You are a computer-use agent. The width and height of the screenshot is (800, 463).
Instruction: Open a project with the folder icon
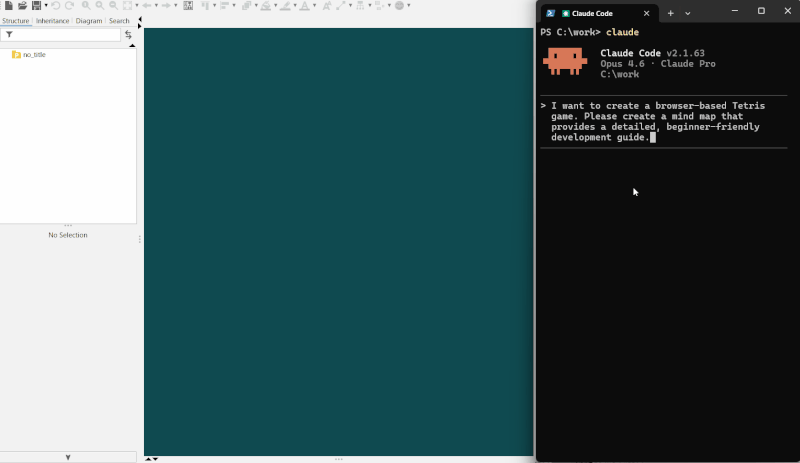tap(22, 6)
